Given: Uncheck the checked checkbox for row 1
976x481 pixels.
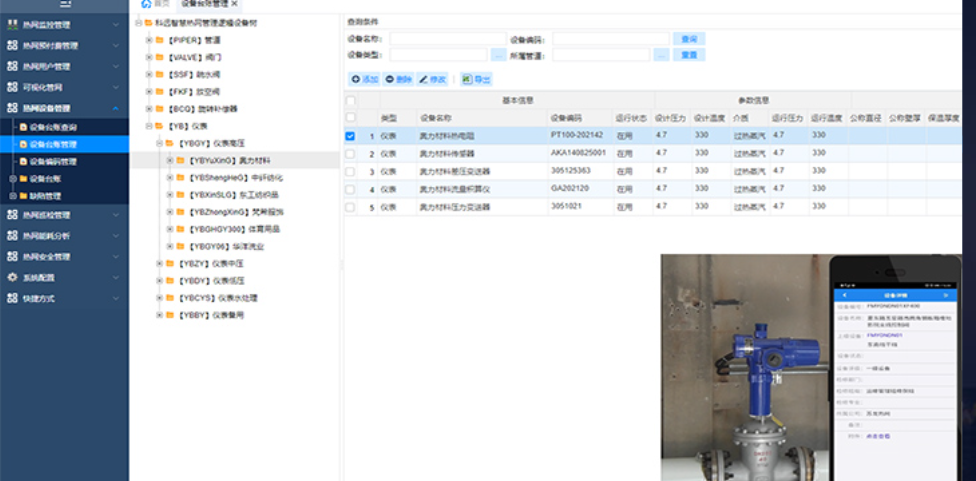Looking at the screenshot, I should click(350, 136).
